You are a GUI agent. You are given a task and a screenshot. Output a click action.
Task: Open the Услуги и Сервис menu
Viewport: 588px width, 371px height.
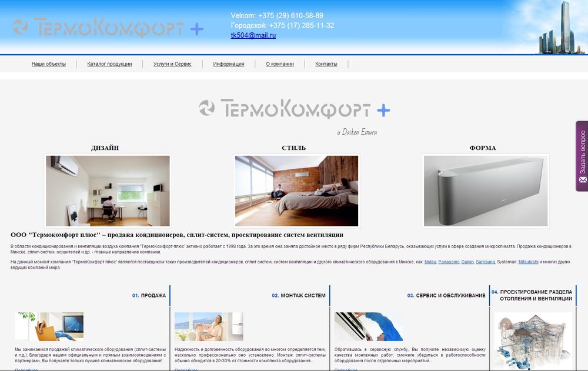(x=172, y=64)
